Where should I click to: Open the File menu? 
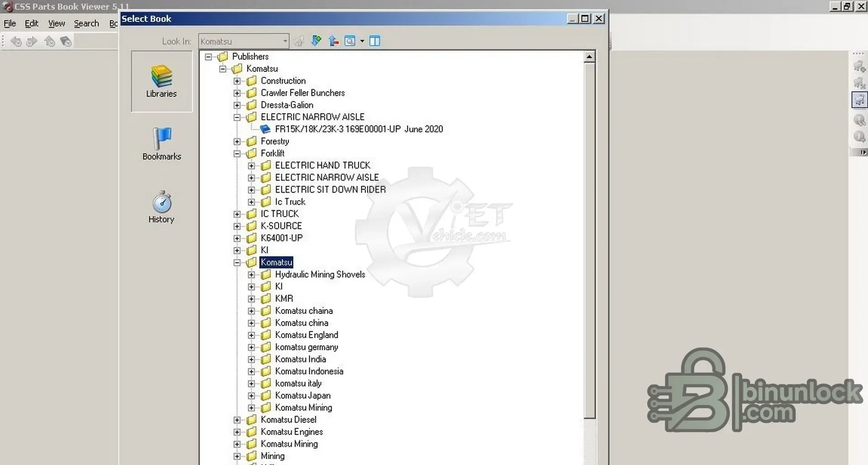(9, 23)
